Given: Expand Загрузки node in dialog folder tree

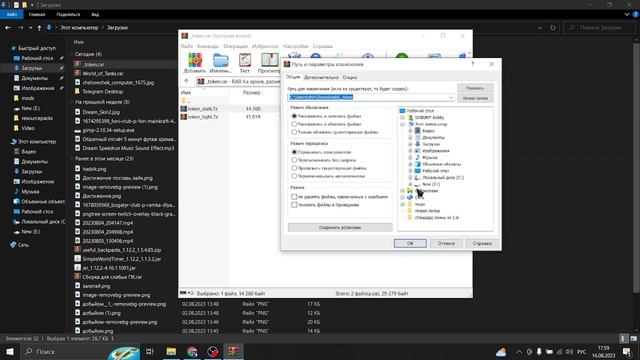Looking at the screenshot, I should pos(410,144).
